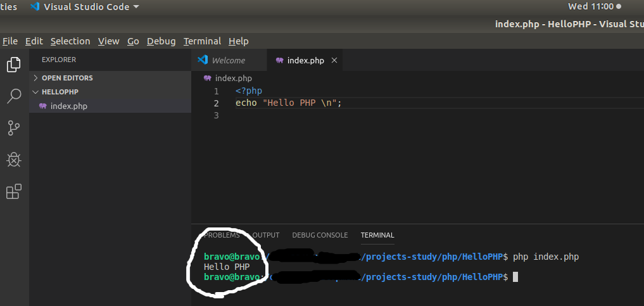Click the VS Code icon in Ubuntu top bar
Screen dimensions: 644x306
[35, 6]
